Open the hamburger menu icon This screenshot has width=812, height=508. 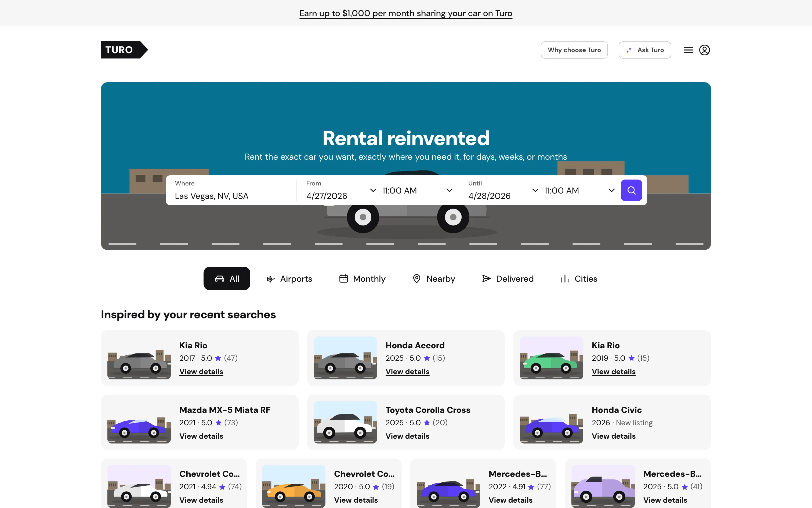coord(688,50)
